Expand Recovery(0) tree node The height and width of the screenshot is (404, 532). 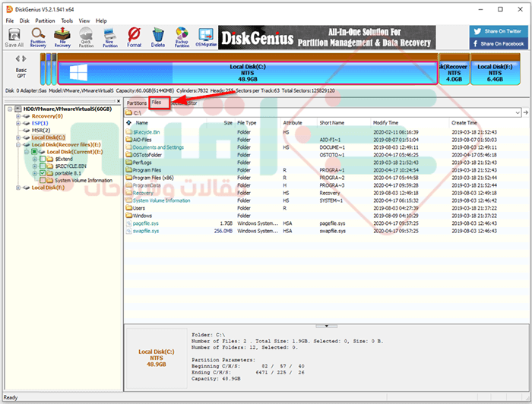click(x=18, y=116)
